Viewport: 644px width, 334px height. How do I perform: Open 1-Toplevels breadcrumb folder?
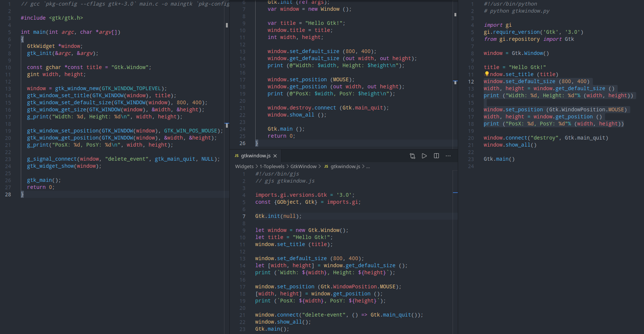point(272,166)
